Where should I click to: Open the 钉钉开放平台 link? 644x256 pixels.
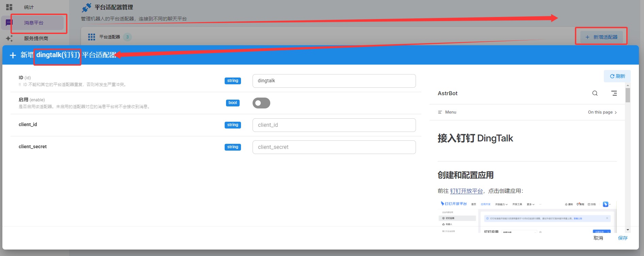pyautogui.click(x=466, y=191)
